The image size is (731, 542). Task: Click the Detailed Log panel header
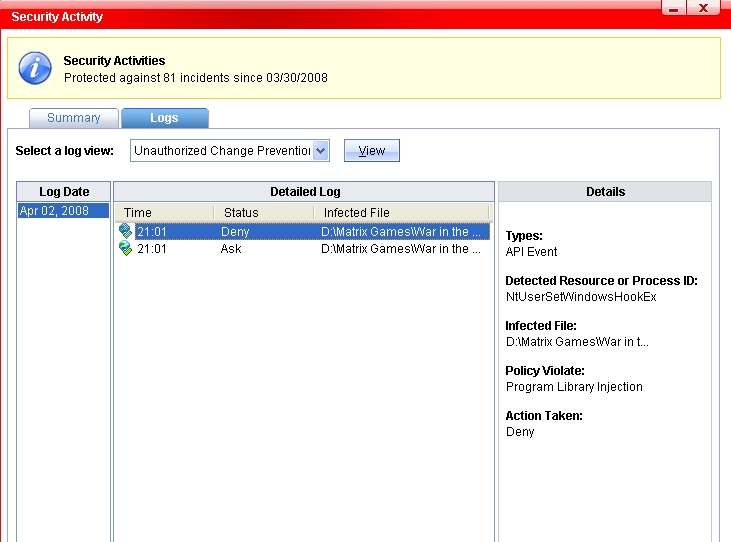click(x=304, y=192)
